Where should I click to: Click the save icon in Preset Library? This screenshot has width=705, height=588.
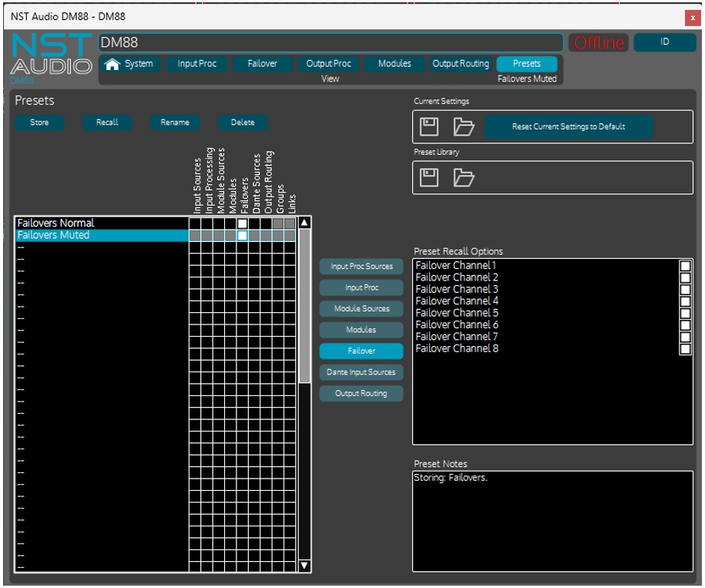[429, 177]
